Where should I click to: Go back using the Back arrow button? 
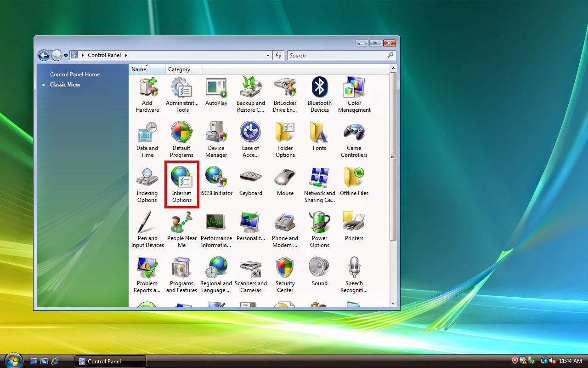pos(44,55)
